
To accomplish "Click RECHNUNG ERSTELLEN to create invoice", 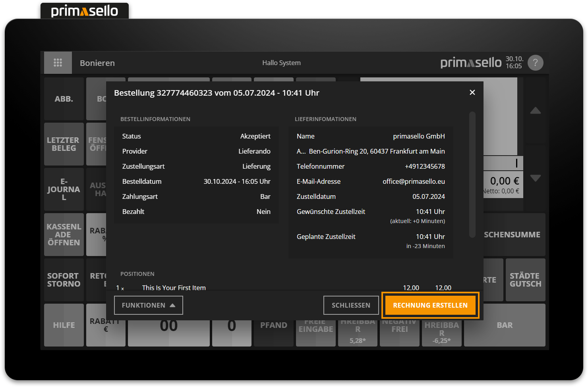I will 430,305.
